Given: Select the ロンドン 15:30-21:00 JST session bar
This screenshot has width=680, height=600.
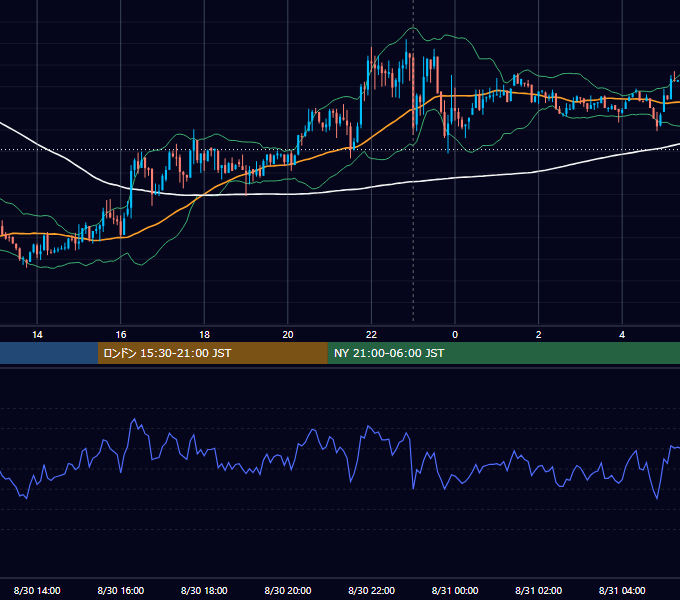Looking at the screenshot, I should tap(212, 353).
